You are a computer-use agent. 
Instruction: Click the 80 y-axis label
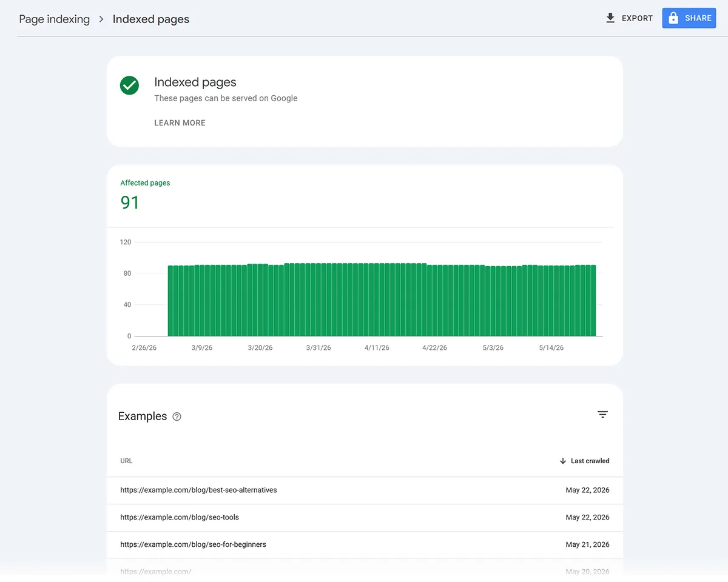tap(127, 273)
